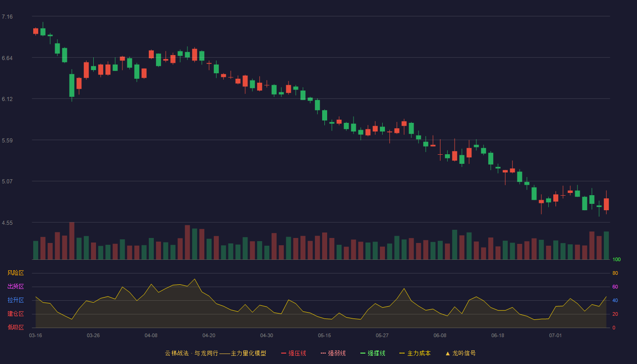Click the 100 indicator scale label
Screen dimensions: 637x364
[x=617, y=260]
